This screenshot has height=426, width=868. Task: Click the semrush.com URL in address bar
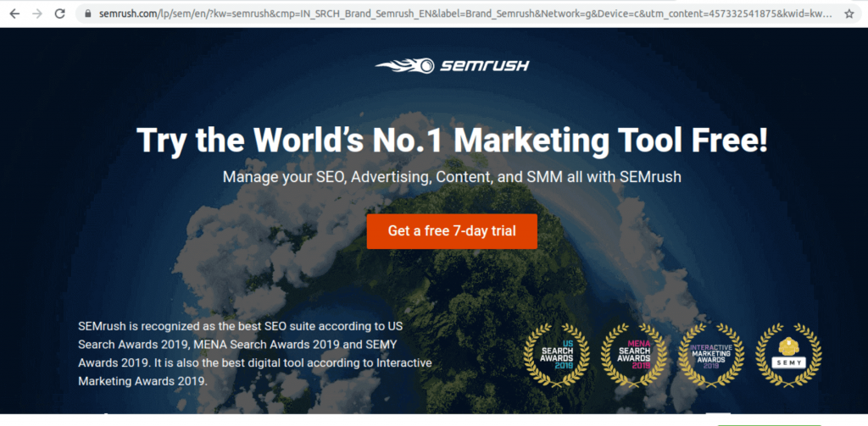pyautogui.click(x=465, y=14)
